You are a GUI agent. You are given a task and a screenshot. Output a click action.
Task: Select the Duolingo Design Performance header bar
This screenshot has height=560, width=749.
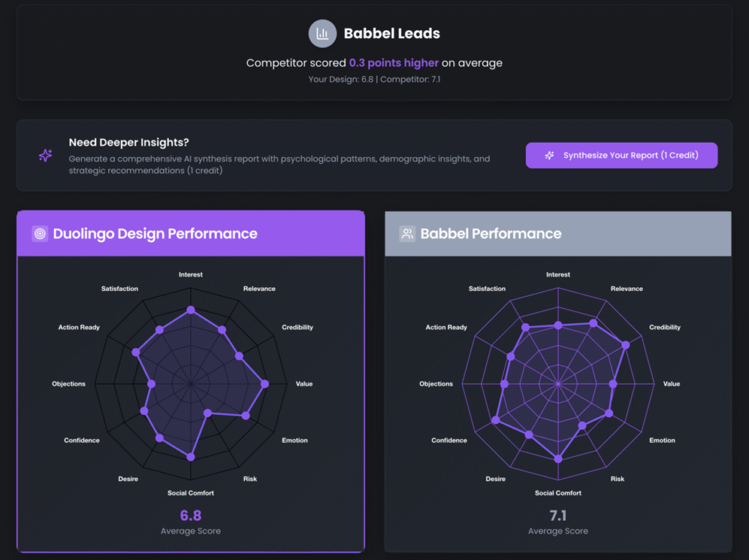coord(190,234)
